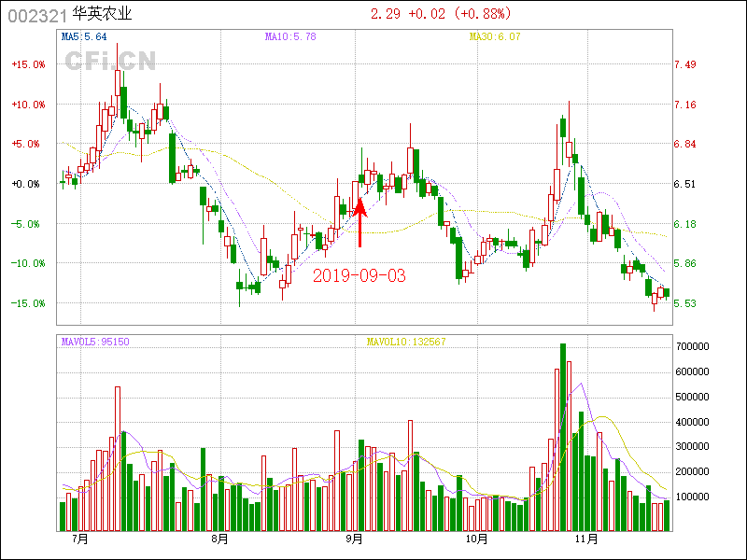
Task: Click the 6.51 price axis label
Action: [684, 184]
